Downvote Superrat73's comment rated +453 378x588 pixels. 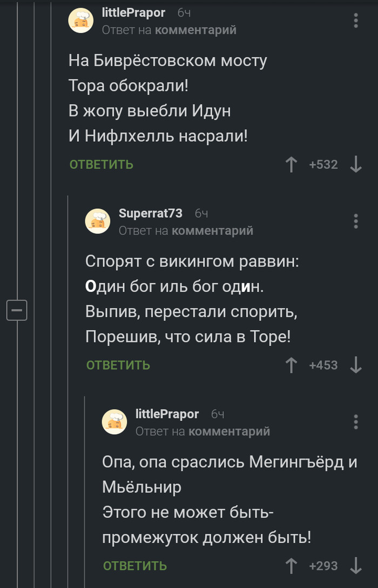(356, 365)
